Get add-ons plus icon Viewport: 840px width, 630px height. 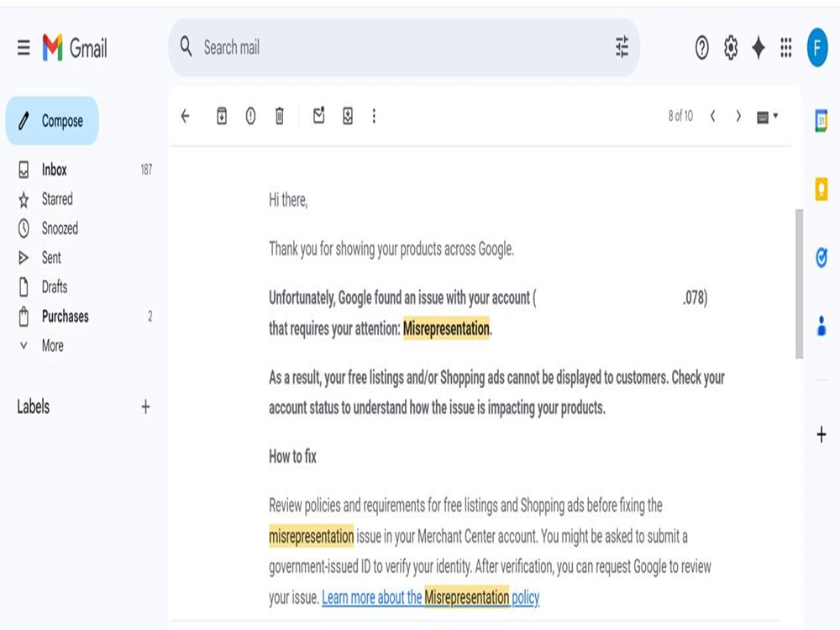[x=822, y=434]
